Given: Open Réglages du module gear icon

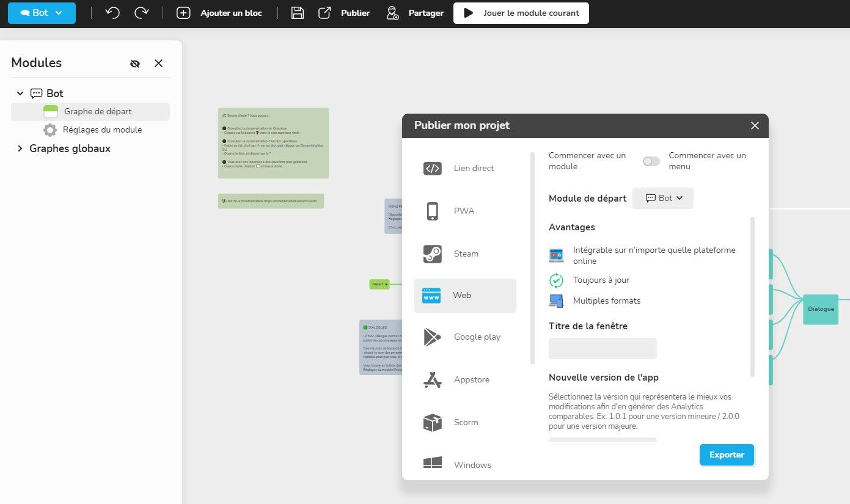Looking at the screenshot, I should [x=50, y=130].
